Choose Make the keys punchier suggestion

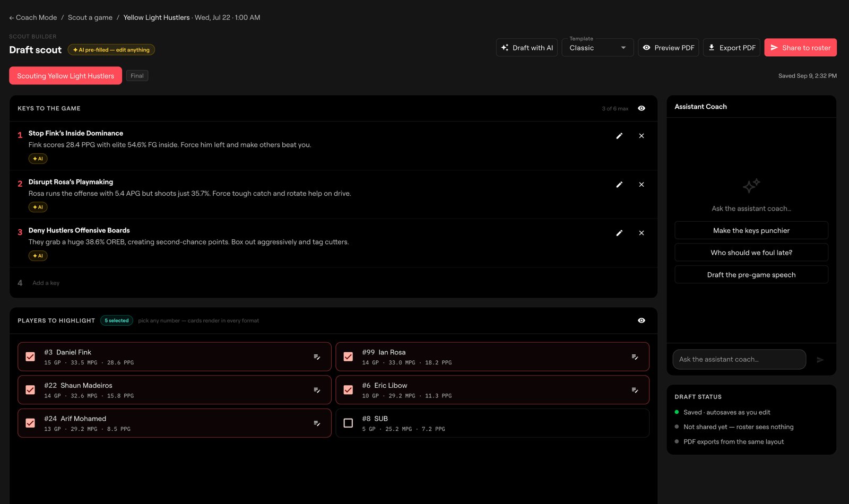point(751,230)
